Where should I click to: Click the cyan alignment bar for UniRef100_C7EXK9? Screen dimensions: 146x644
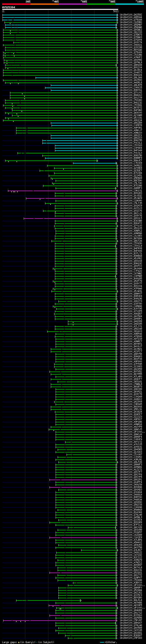[x=95, y=163]
